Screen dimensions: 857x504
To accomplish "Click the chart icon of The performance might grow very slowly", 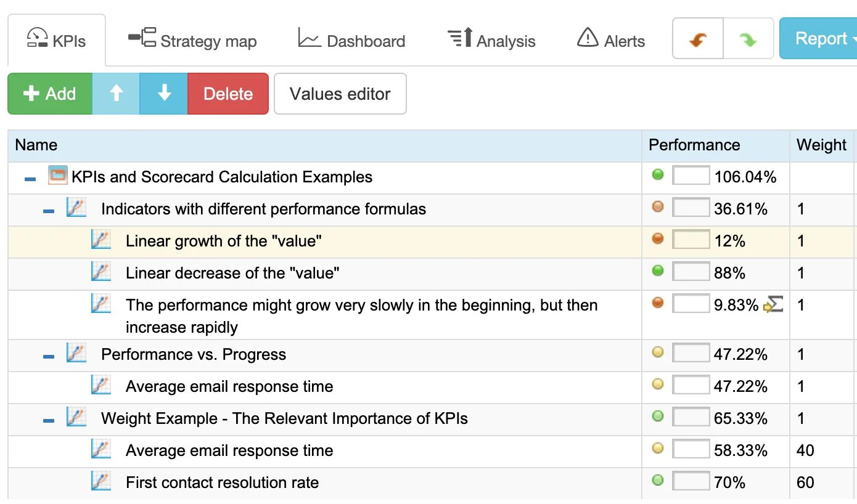I will click(101, 304).
